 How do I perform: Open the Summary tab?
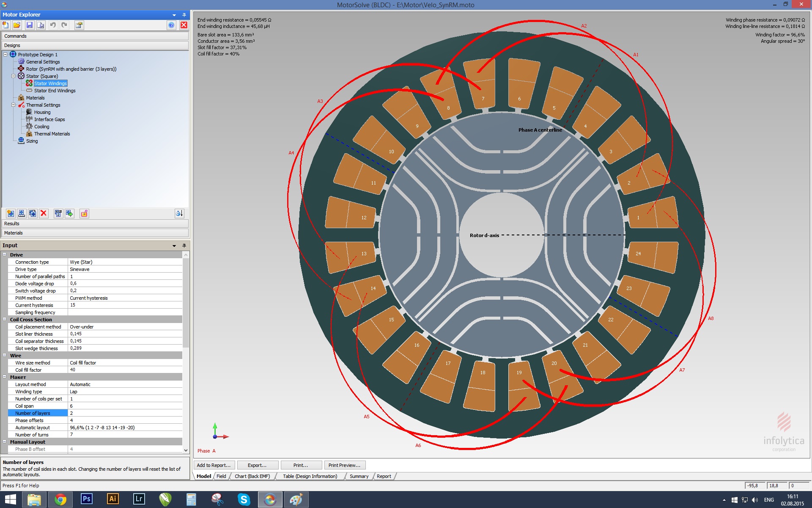(359, 476)
